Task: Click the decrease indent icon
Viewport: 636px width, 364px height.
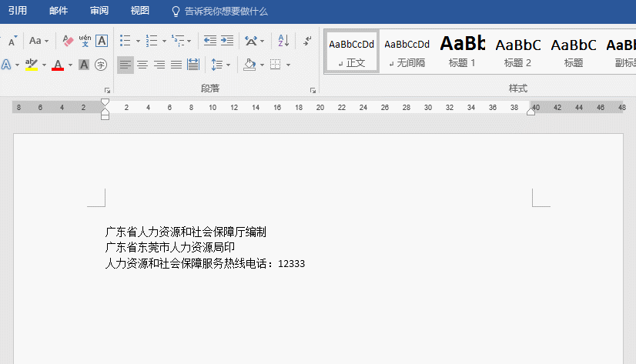Action: 209,41
